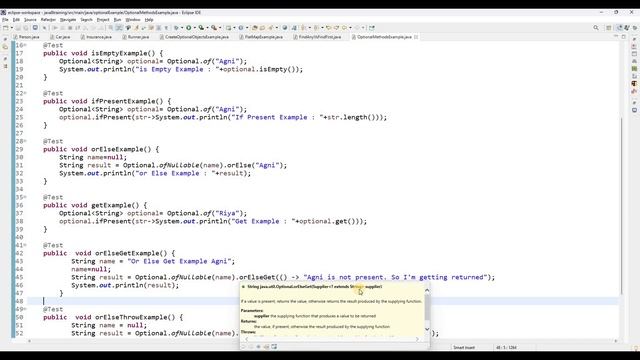Place cursor on line 48 in editor
This screenshot has width=640, height=360.
point(322,301)
